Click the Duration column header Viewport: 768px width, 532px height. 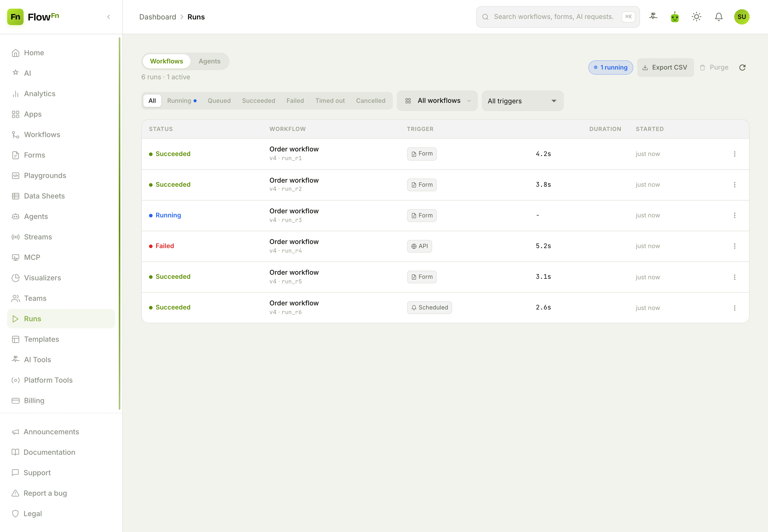605,129
